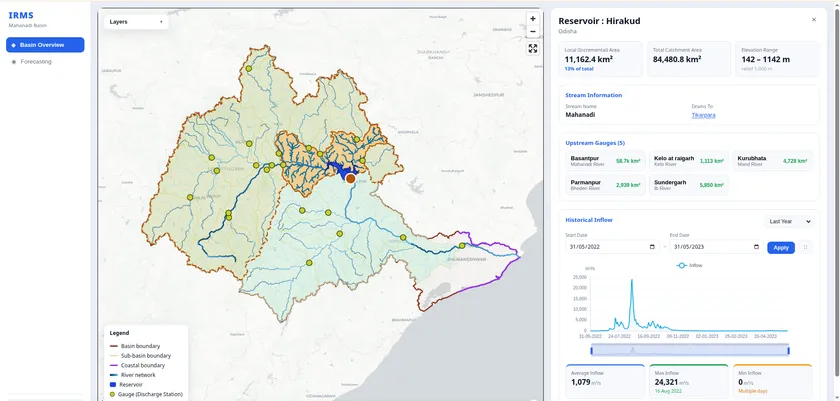This screenshot has height=401, width=840.
Task: Click the Start Date input field
Action: tap(612, 247)
